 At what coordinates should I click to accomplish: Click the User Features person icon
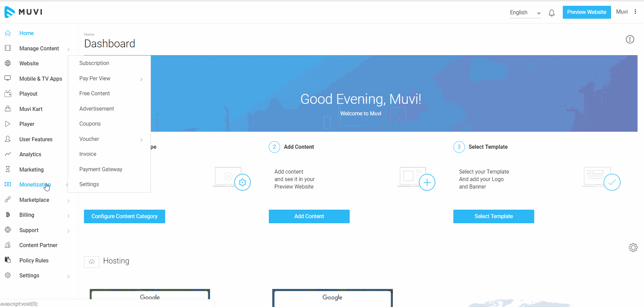pos(8,139)
